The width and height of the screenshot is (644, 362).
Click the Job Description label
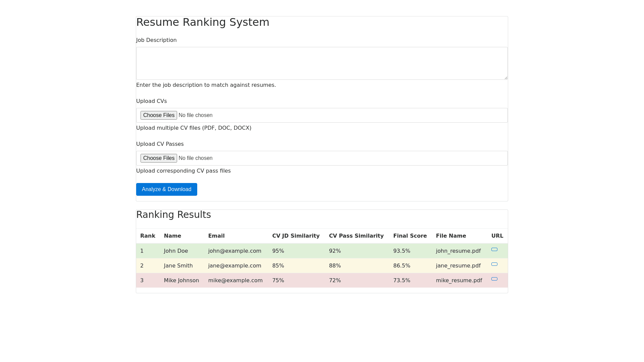pos(156,40)
